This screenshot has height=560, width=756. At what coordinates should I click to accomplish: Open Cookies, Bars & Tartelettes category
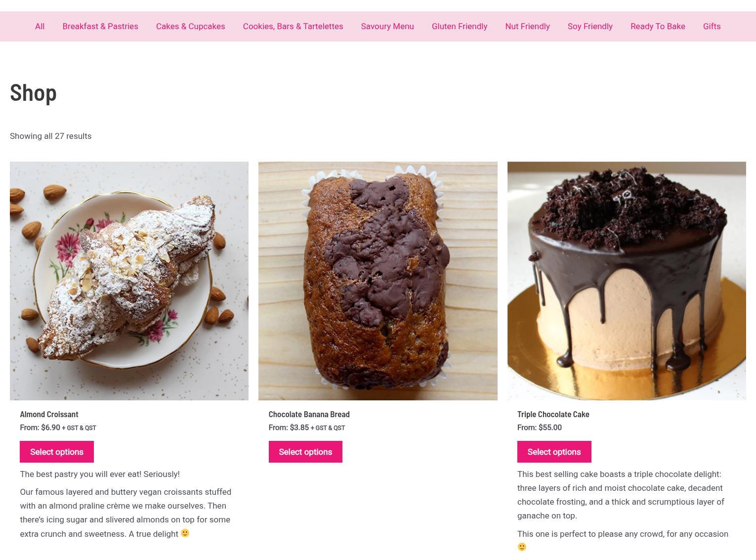[293, 27]
